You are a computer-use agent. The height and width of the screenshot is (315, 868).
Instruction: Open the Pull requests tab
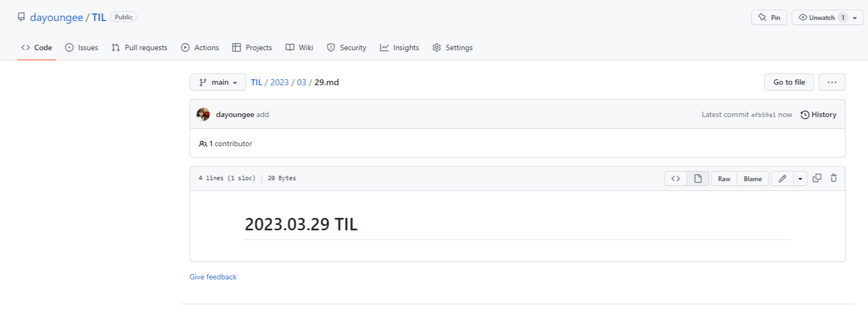pos(140,47)
